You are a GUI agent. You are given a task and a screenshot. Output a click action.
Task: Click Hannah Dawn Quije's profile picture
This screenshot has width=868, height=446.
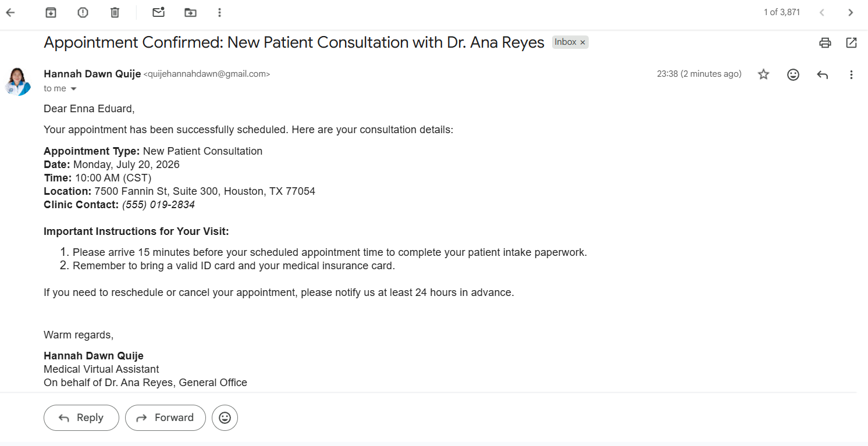coord(18,81)
